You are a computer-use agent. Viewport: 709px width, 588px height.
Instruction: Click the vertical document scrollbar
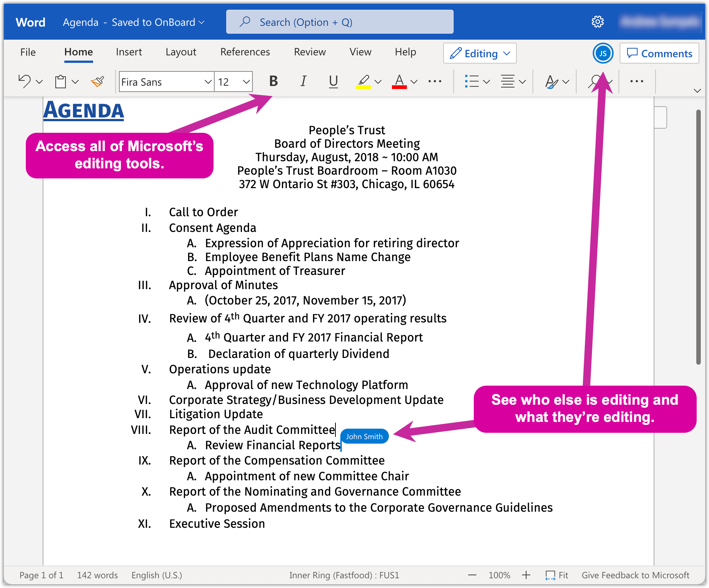pos(698,237)
